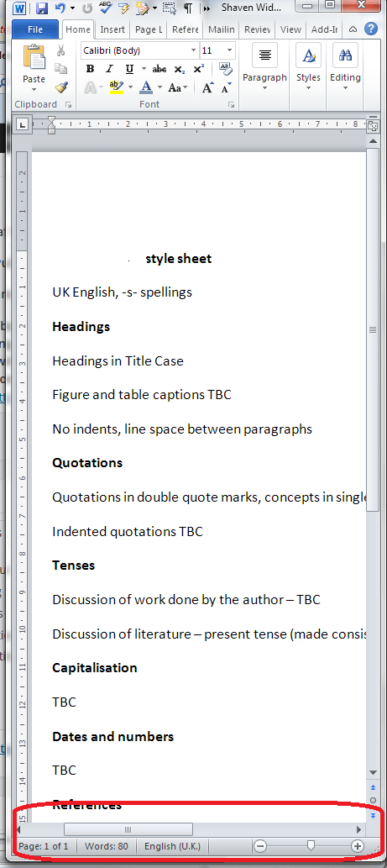
Task: Open the File tab
Action: tap(35, 29)
